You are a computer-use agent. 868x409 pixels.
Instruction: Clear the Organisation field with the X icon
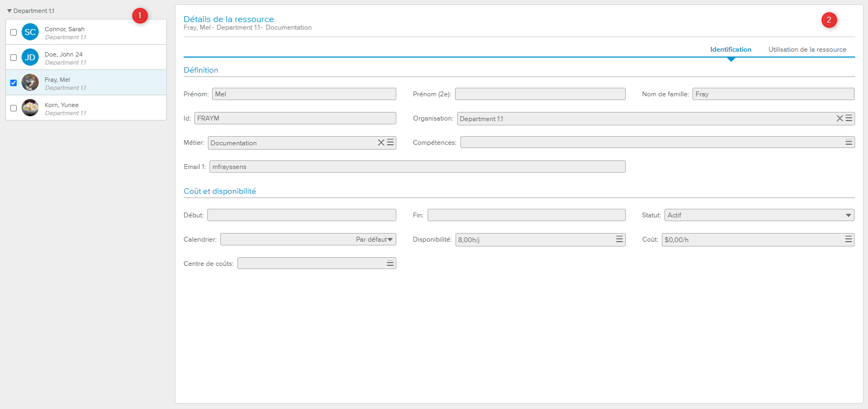click(839, 118)
